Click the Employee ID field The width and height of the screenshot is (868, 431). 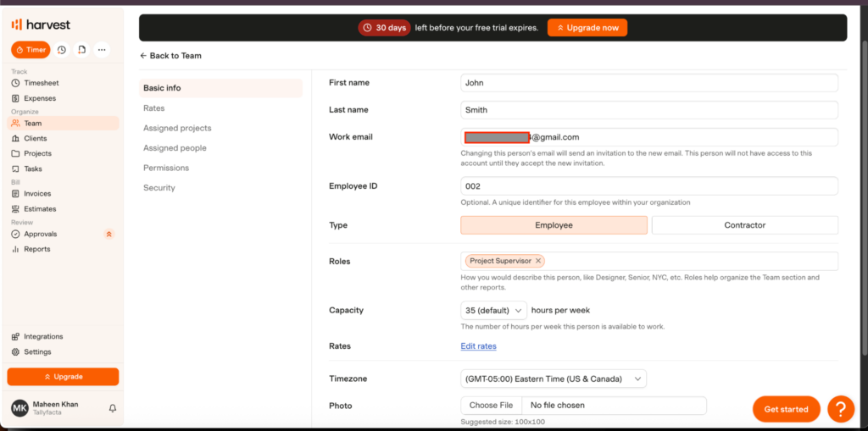649,186
